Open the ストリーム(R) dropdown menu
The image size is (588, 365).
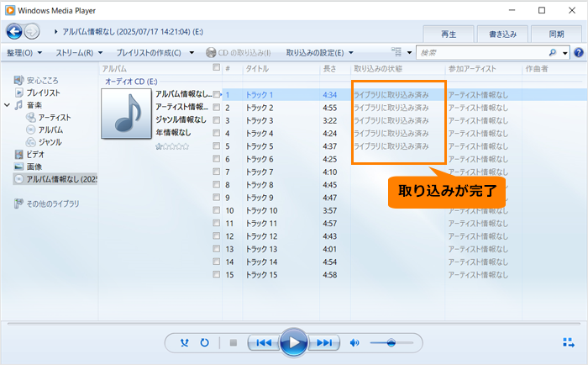79,53
